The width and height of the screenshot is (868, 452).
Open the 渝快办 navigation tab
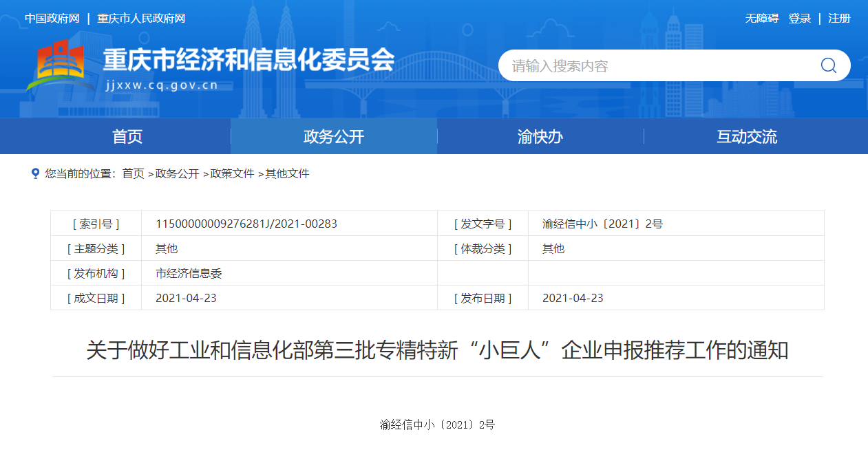coord(540,136)
